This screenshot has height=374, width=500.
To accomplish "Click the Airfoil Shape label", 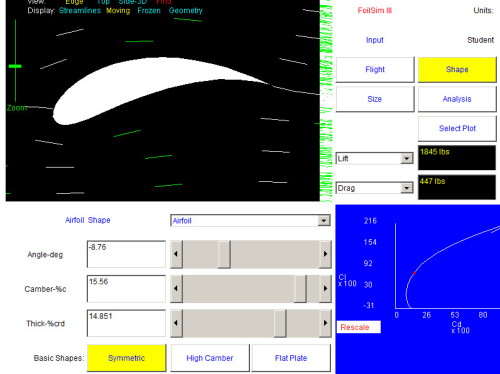I will coord(88,220).
